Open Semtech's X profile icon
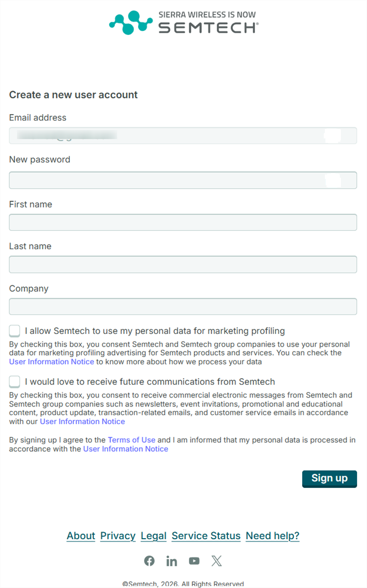The width and height of the screenshot is (367, 588). 217,561
